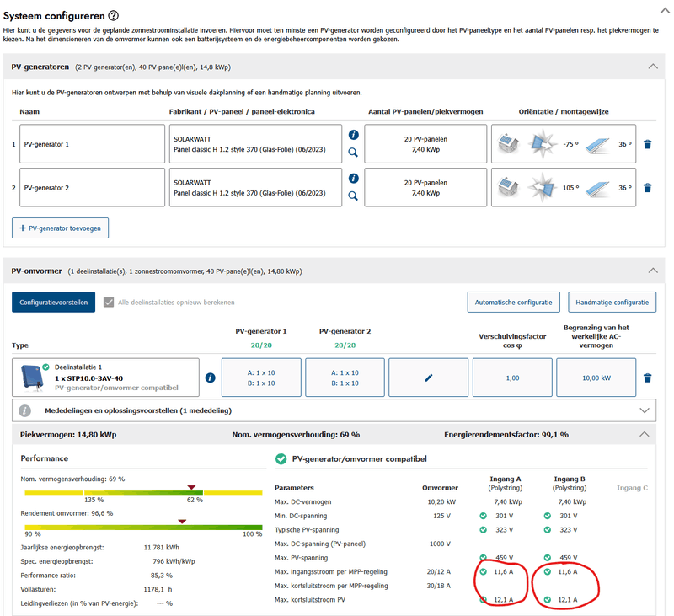Open the magnifier icon beside PV-generator 1
Screen dimensions: 674x616
point(353,152)
